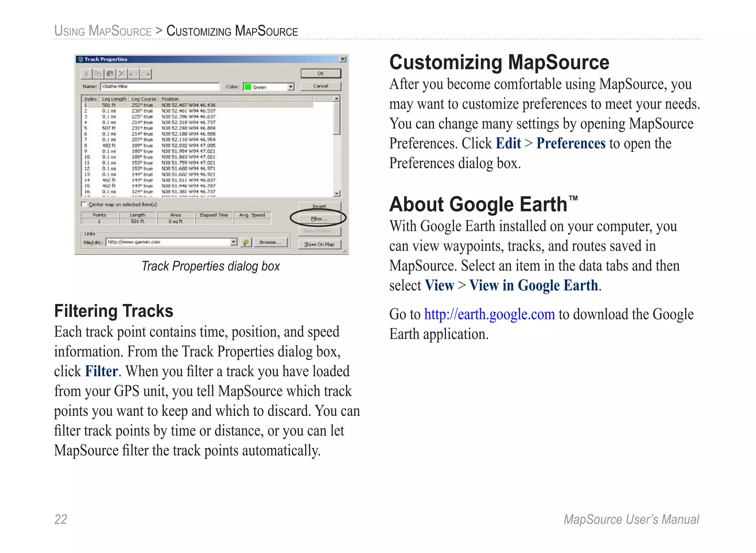Click the Show On Map button

[319, 244]
